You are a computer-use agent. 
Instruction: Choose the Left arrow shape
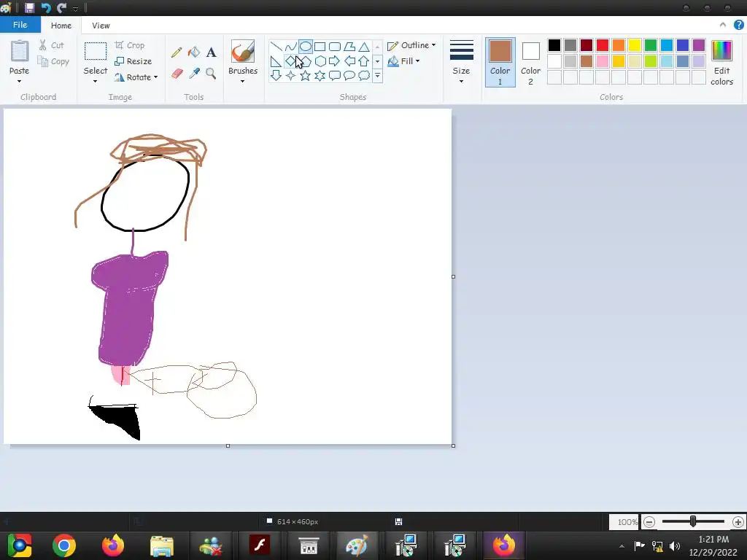tap(349, 61)
